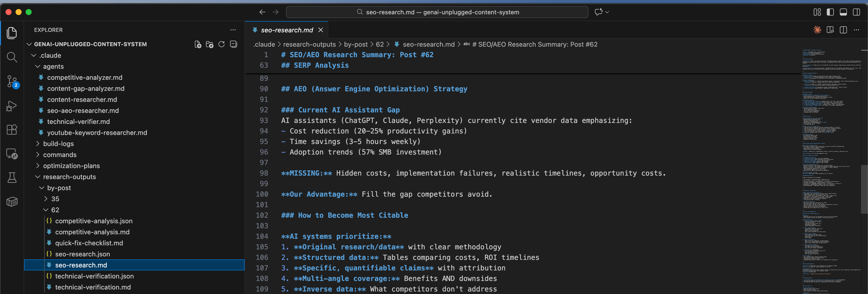Collapse all folders in Explorer
This screenshot has height=294, width=868.
click(234, 44)
